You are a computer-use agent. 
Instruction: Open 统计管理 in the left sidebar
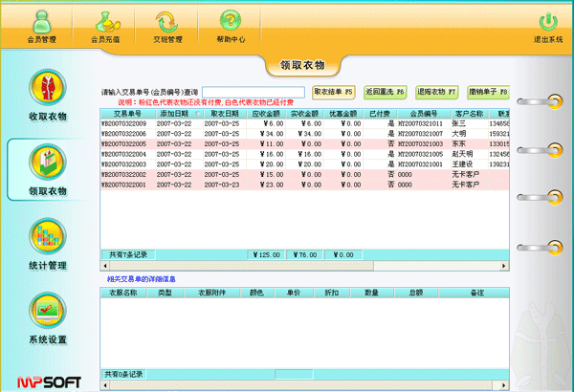(47, 244)
